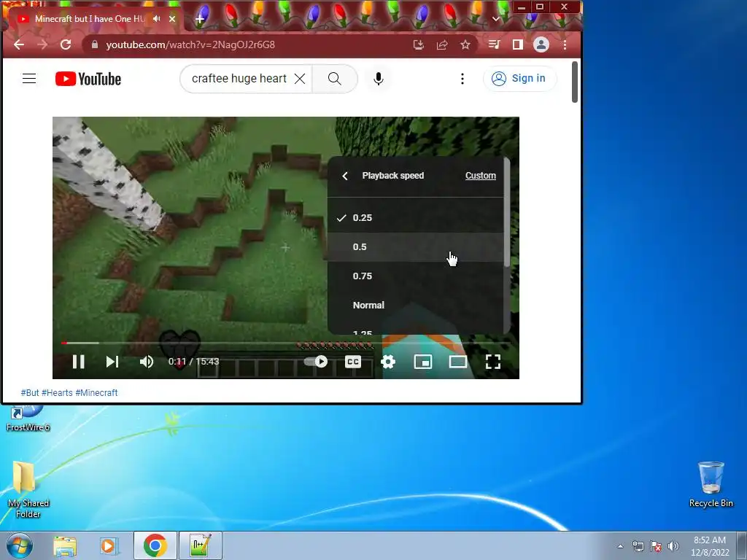This screenshot has width=747, height=560.
Task: Open the Chrome three-dot menu
Action: [x=565, y=44]
